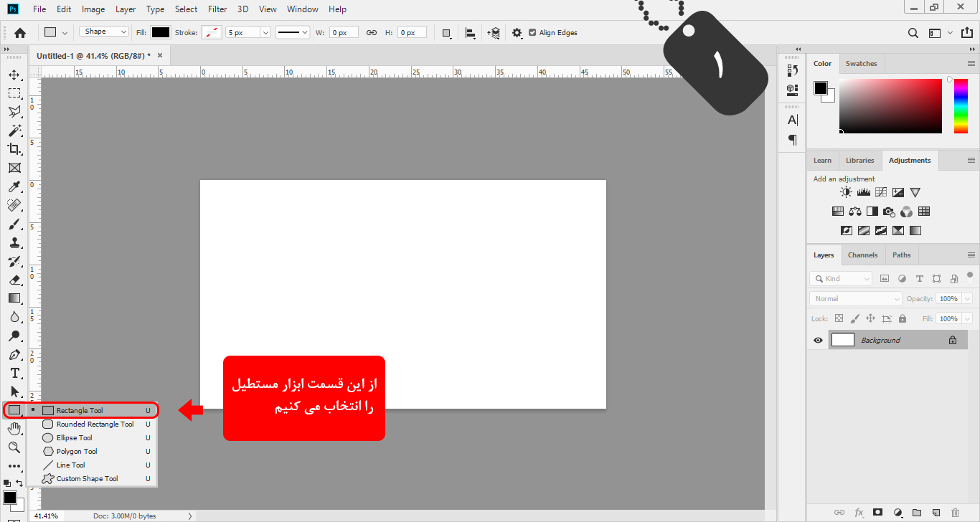Select the Blur tool
Image resolution: width=980 pixels, height=522 pixels.
click(14, 317)
